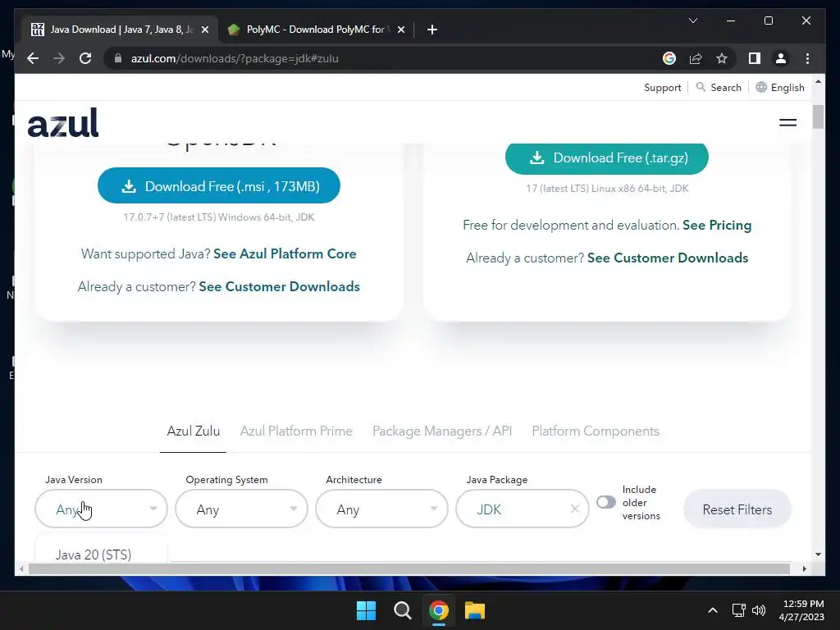Open the Architecture dropdown

click(382, 509)
